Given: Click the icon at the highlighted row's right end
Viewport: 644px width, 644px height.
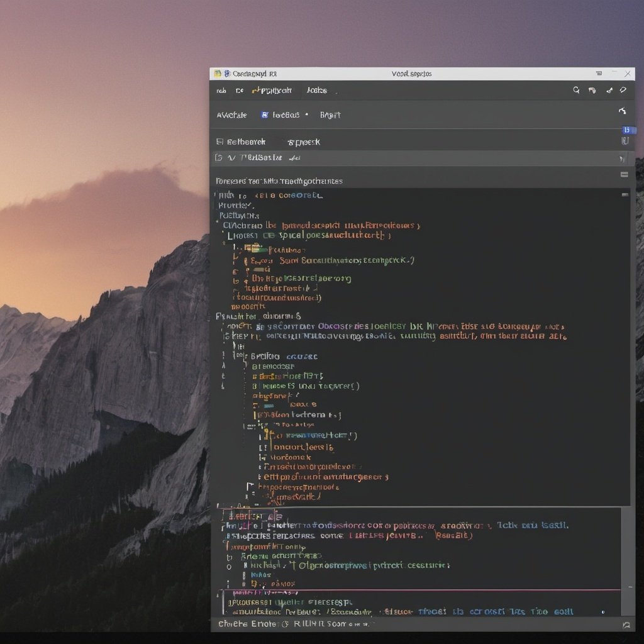Looking at the screenshot, I should (622, 158).
